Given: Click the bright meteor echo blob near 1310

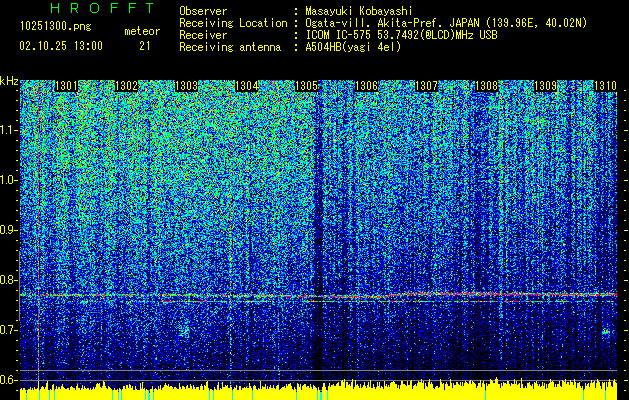Looking at the screenshot, I should [x=606, y=332].
